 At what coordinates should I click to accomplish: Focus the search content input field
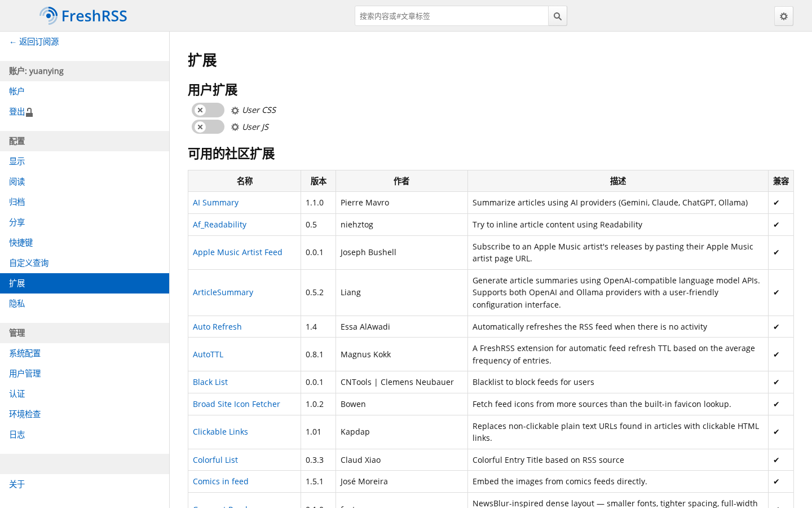[x=451, y=16]
